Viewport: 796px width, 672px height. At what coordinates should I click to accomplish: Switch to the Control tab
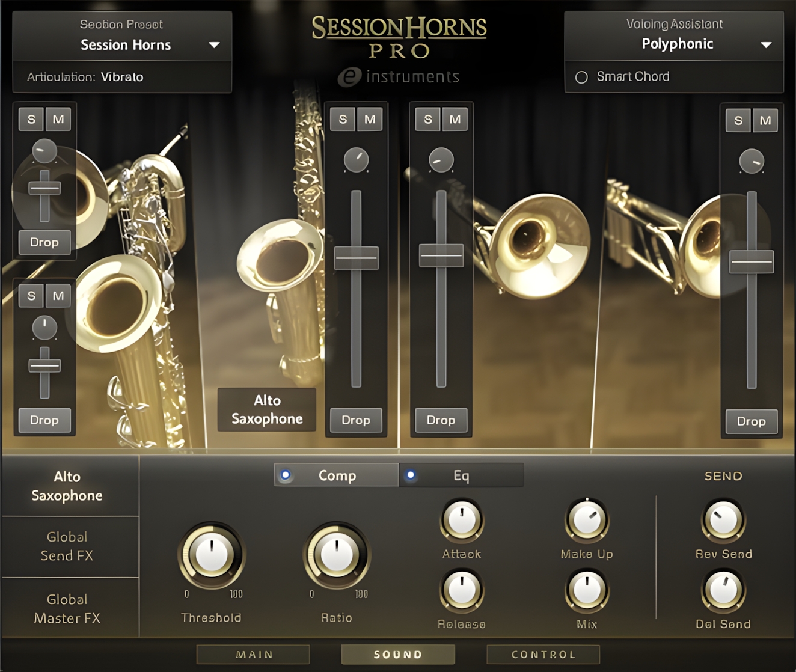tap(542, 654)
